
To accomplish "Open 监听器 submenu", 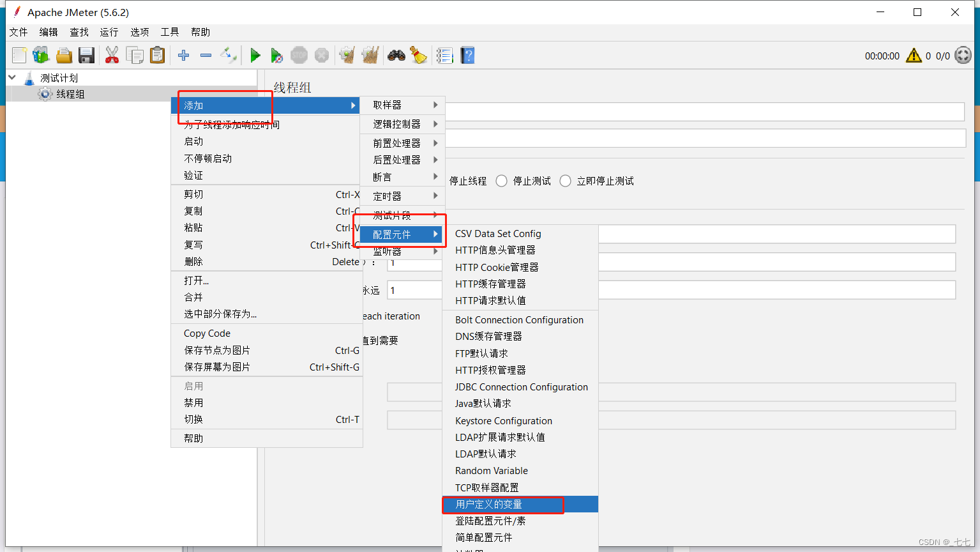I will coord(402,252).
